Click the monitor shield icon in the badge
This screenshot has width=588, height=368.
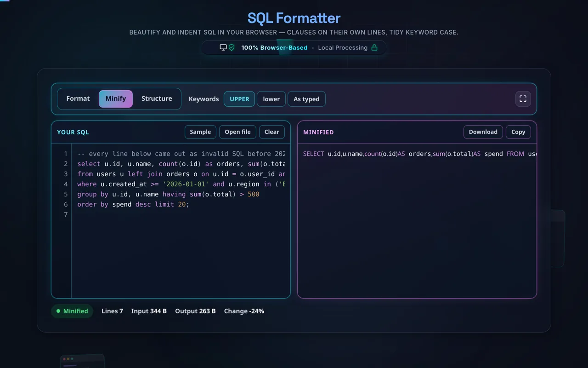[x=227, y=47]
